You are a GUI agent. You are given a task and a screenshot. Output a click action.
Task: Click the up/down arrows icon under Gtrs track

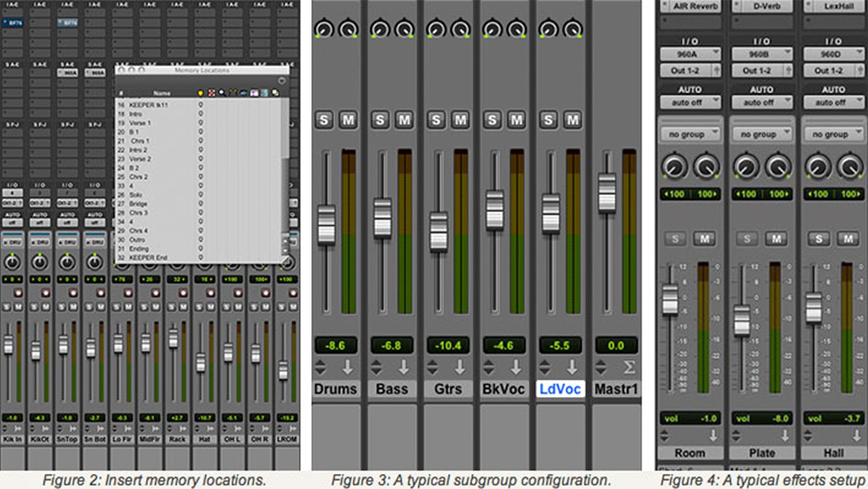point(432,368)
